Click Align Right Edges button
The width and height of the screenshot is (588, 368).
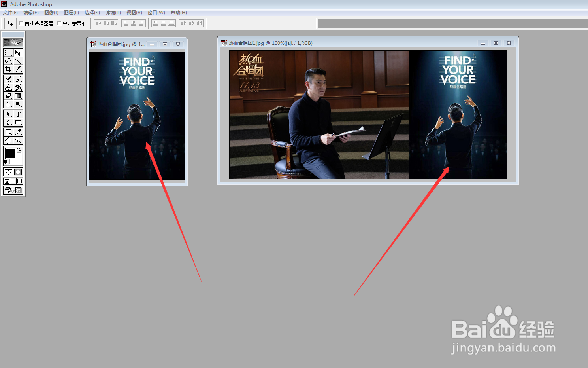[x=141, y=23]
